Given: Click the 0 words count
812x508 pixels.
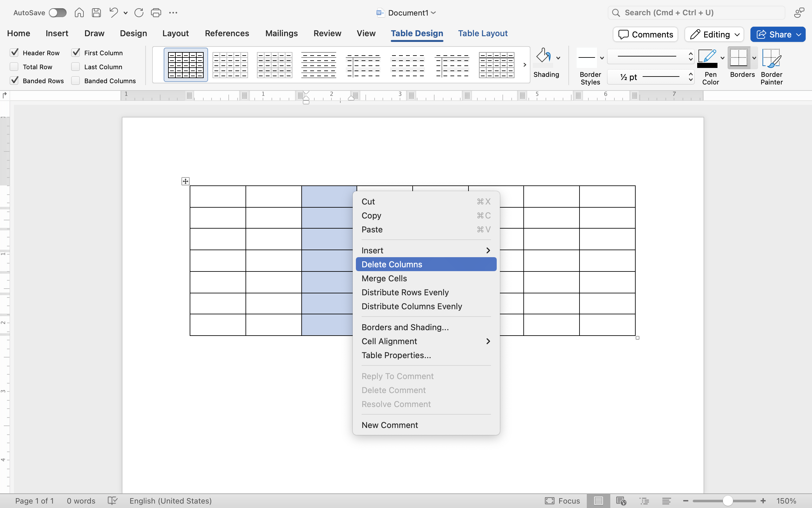Looking at the screenshot, I should 81,501.
